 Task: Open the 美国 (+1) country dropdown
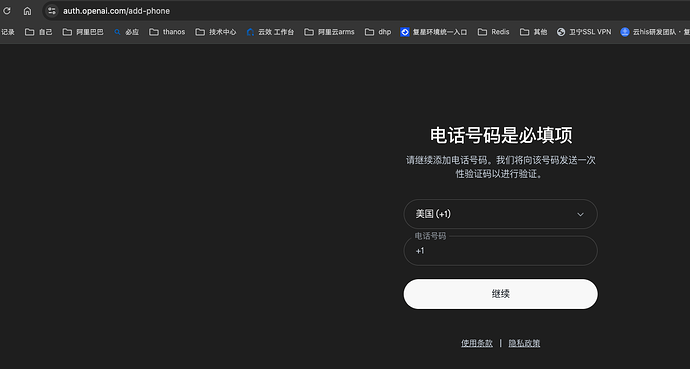[500, 214]
